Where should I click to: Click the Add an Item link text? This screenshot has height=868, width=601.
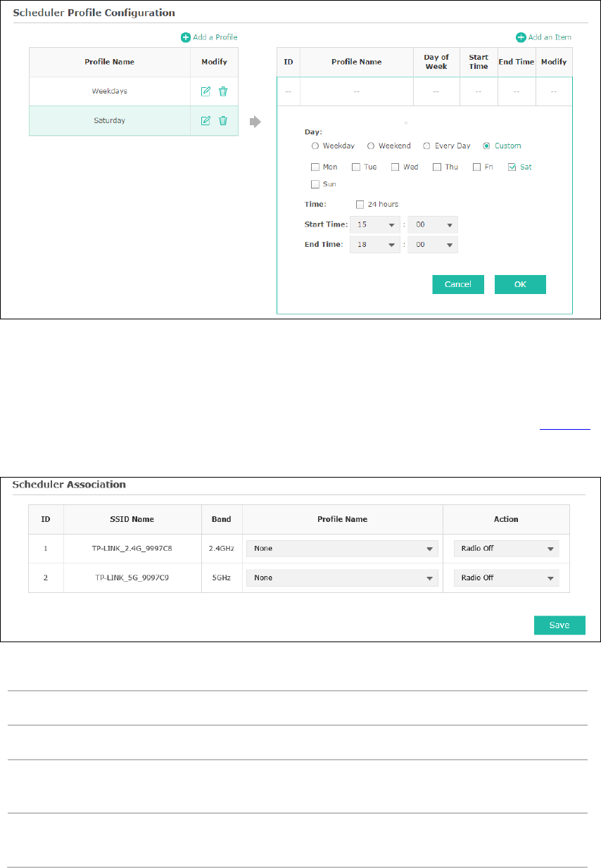coord(550,37)
